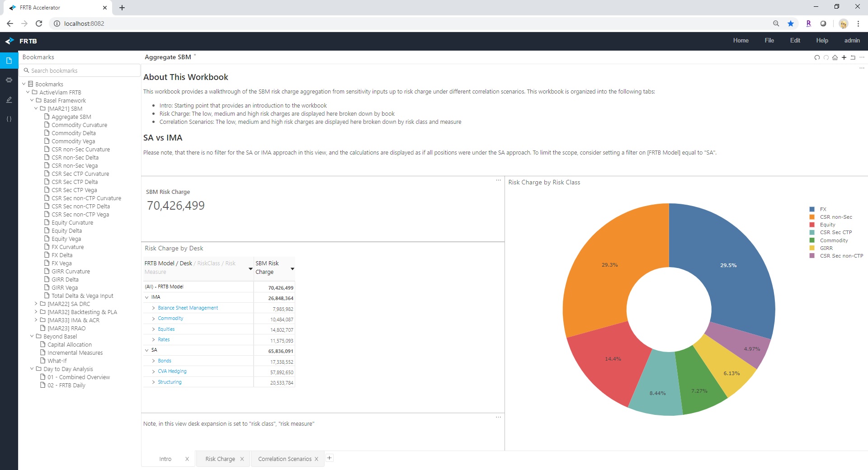Switch to the Correlation Scenarios tab
868x470 pixels.
pos(284,459)
